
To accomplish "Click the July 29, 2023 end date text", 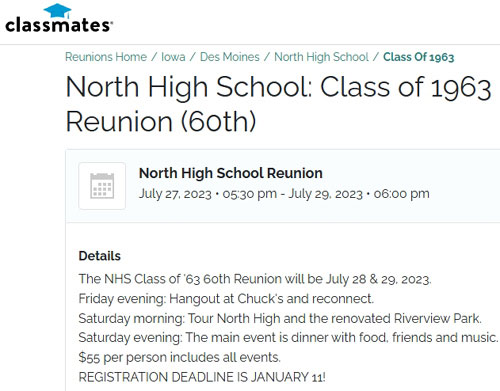I will [x=325, y=194].
